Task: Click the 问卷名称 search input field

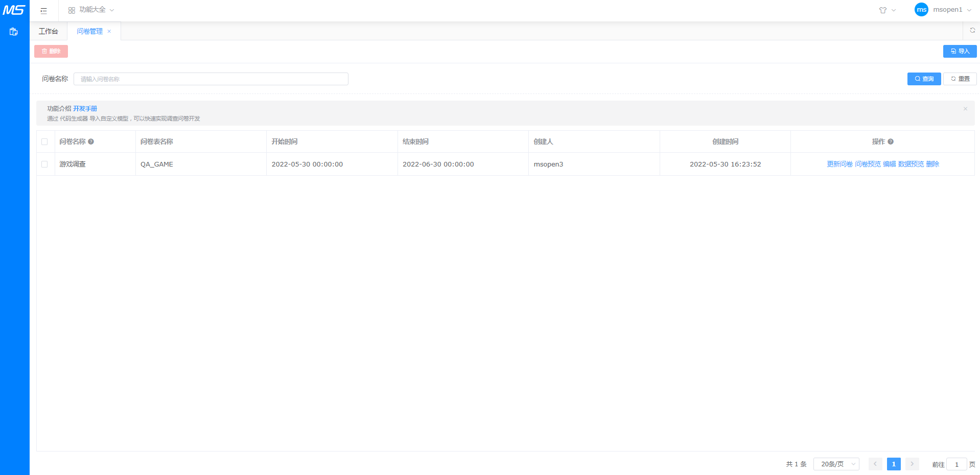Action: coord(211,79)
